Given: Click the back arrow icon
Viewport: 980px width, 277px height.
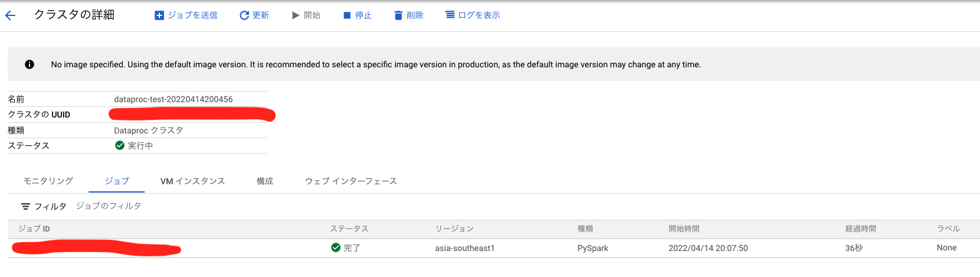Looking at the screenshot, I should point(10,16).
